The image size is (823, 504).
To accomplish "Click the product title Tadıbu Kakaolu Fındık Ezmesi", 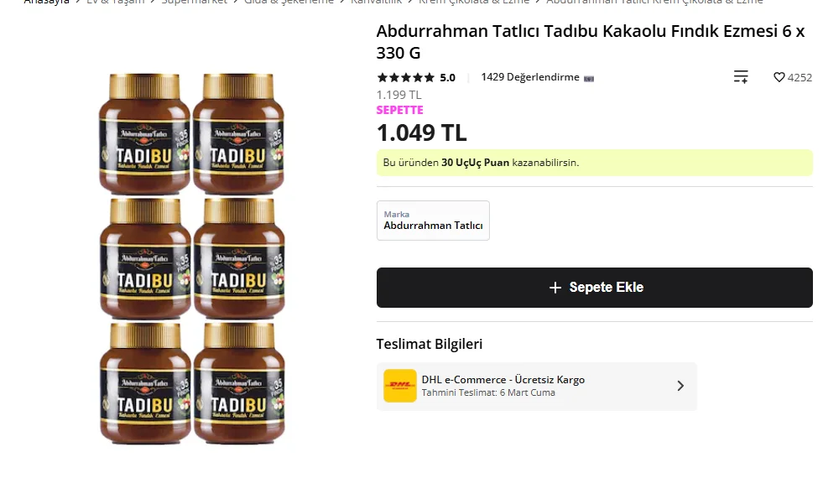I will [x=591, y=41].
